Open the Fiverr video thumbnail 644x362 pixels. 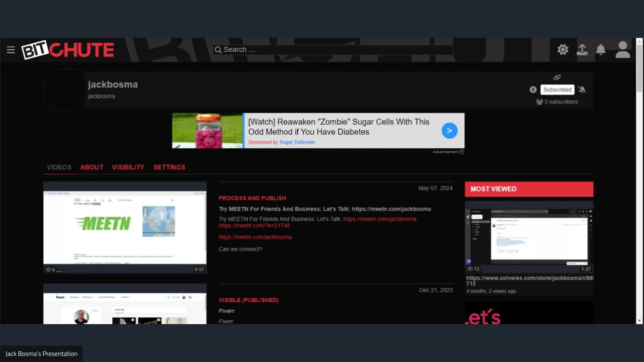[x=125, y=304]
